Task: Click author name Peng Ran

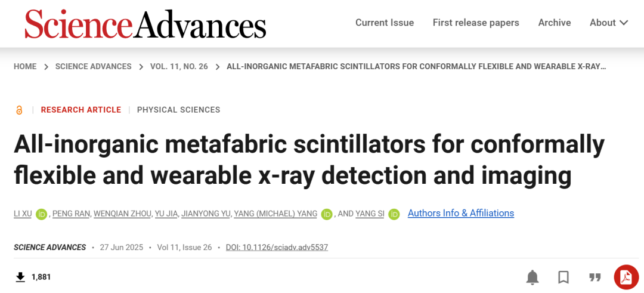Action: click(x=71, y=214)
